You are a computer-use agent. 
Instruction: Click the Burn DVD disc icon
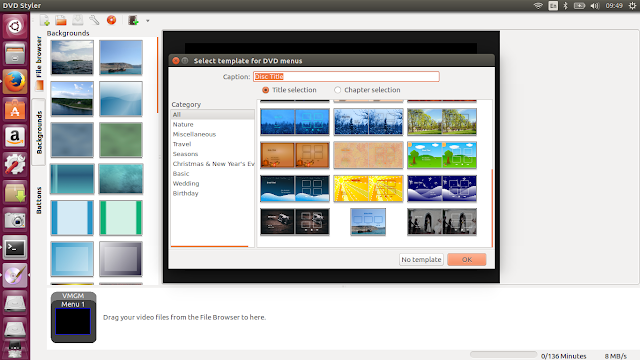111,20
